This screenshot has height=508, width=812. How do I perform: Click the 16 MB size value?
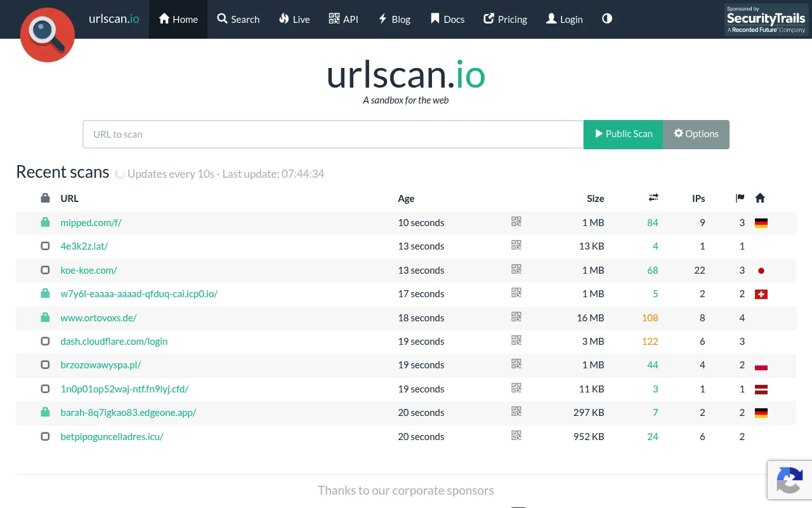[x=591, y=317]
